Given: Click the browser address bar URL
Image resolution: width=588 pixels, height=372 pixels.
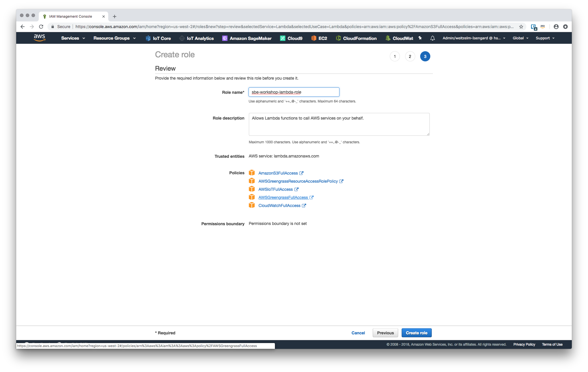Looking at the screenshot, I should click(x=295, y=27).
